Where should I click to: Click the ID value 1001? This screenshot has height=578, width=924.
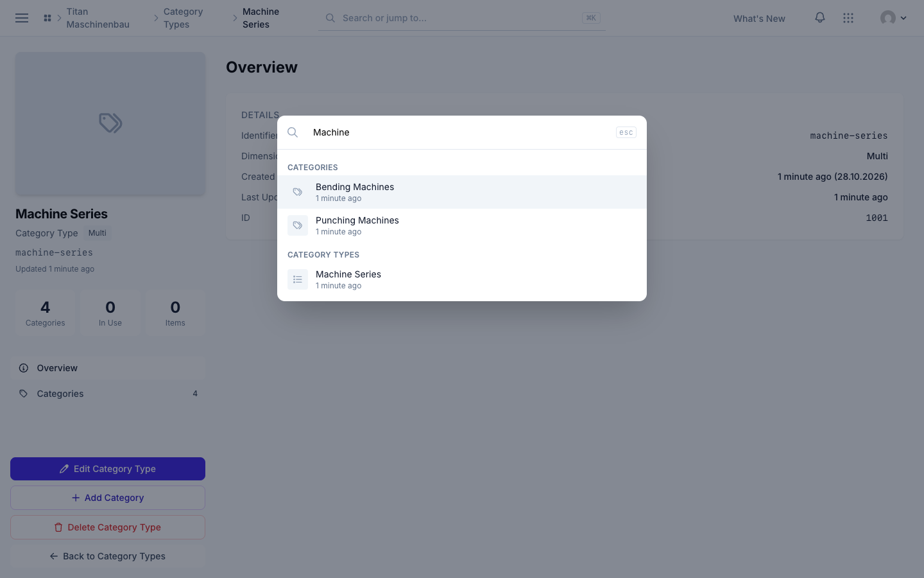click(x=877, y=218)
